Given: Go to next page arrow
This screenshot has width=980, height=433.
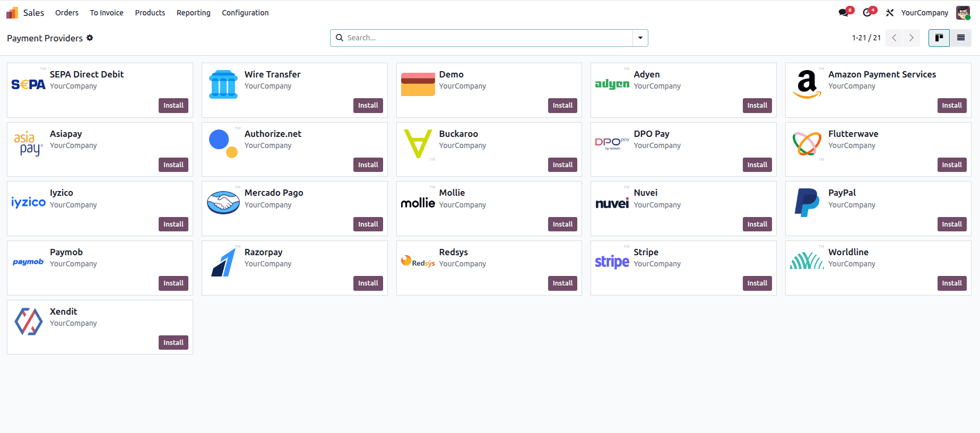Looking at the screenshot, I should point(912,38).
